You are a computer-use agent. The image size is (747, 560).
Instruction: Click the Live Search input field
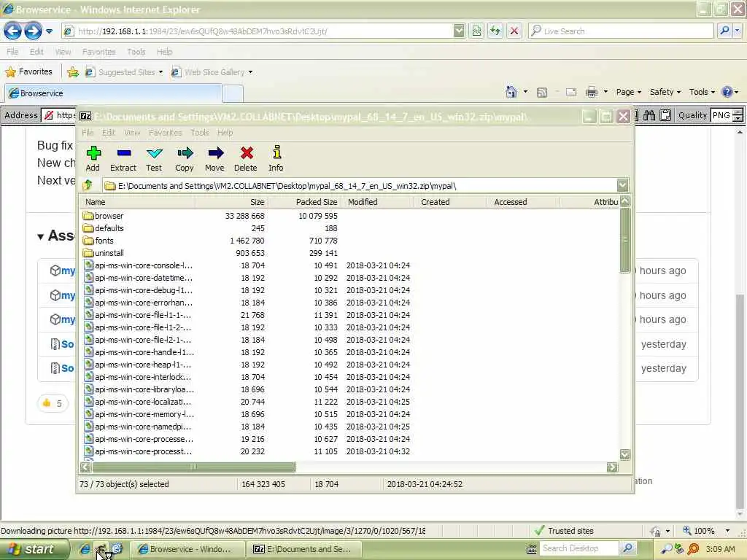[620, 31]
